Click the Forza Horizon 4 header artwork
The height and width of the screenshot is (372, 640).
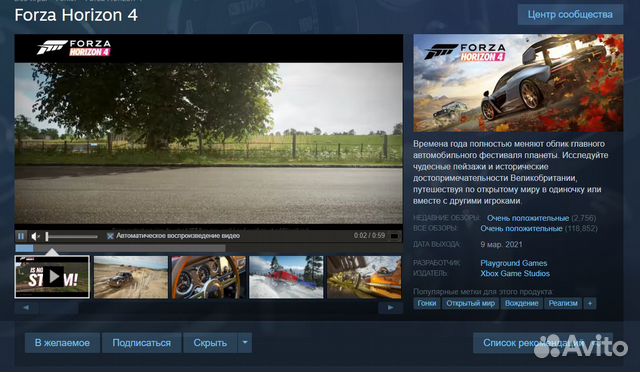[518, 83]
